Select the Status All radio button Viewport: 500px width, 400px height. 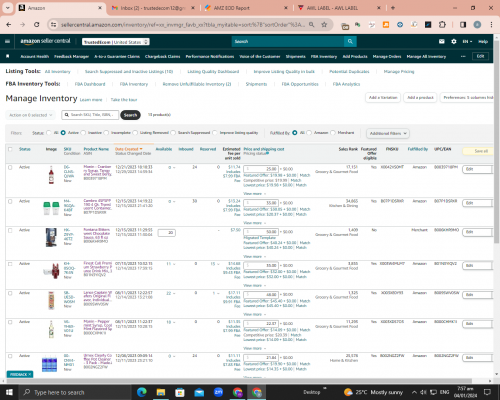[49, 133]
